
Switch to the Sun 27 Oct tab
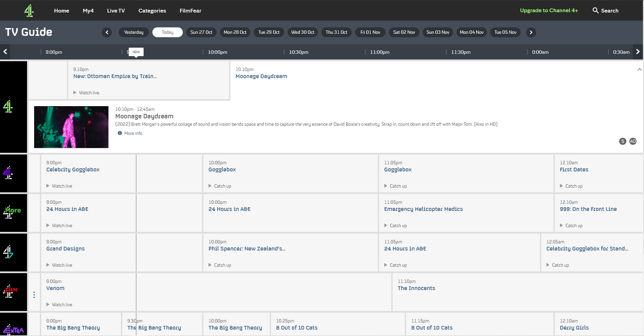201,32
